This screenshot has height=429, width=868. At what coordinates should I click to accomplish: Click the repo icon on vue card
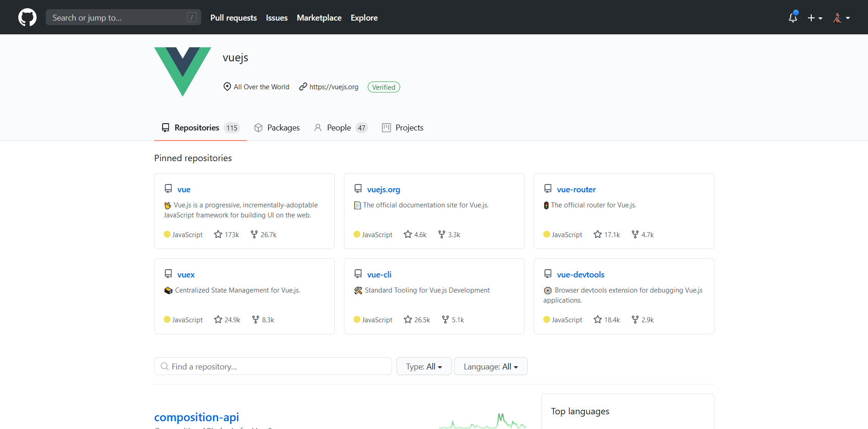pos(168,189)
